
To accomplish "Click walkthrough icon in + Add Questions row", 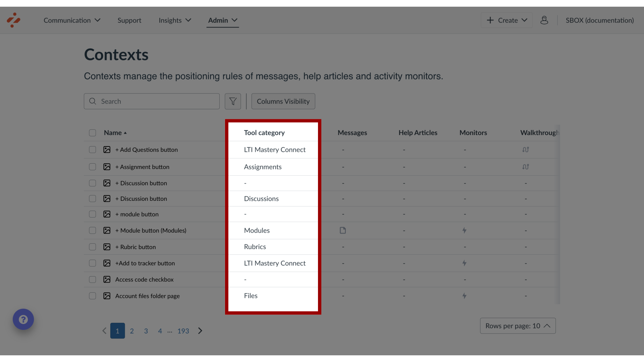I will point(526,149).
